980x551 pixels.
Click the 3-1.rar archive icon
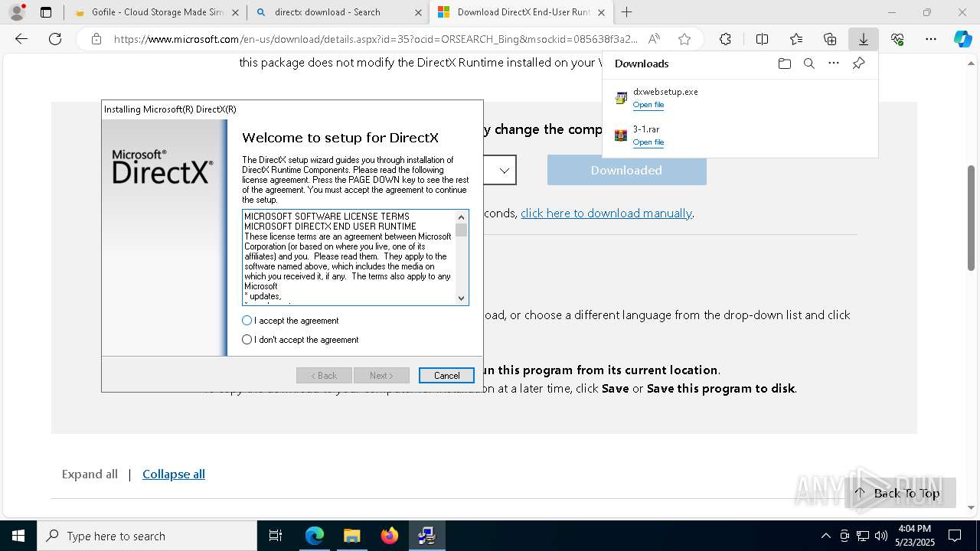tap(621, 135)
